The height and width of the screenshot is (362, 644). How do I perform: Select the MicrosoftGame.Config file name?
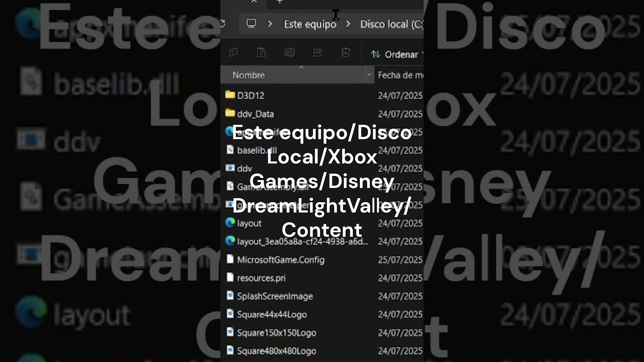[281, 259]
